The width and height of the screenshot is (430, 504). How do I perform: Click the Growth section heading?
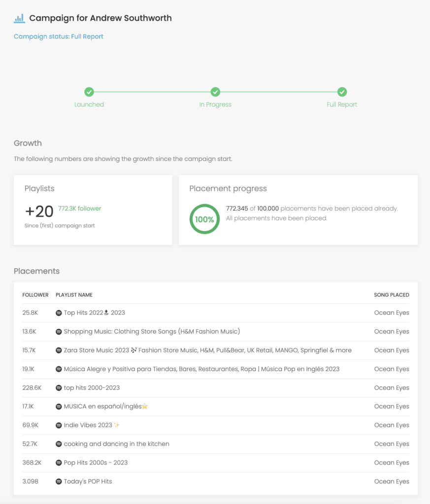point(28,143)
